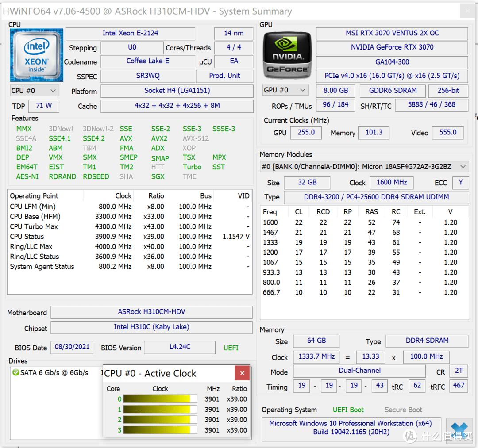Close the CPU #0 Active Clock popup
This screenshot has height=448, width=478.
click(243, 373)
